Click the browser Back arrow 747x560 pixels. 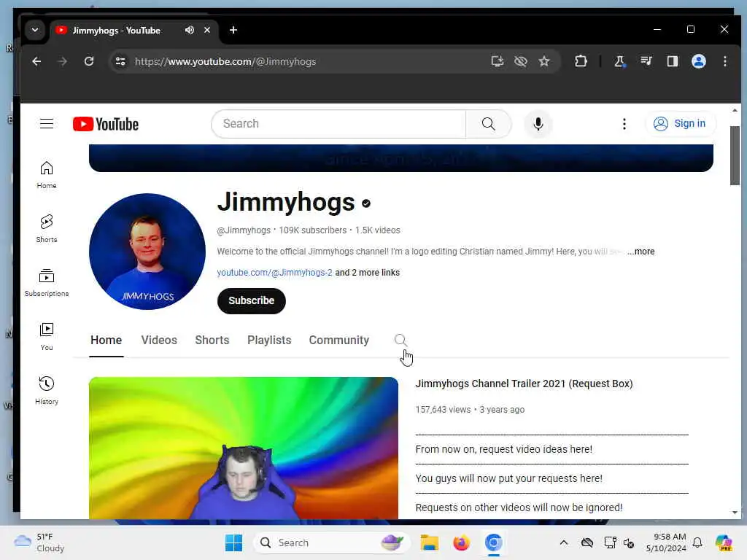(x=36, y=61)
